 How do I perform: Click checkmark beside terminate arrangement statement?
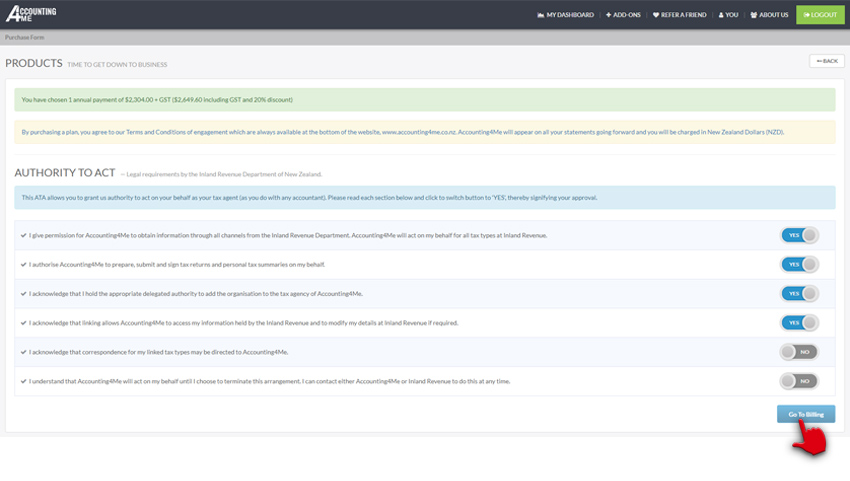tap(23, 382)
